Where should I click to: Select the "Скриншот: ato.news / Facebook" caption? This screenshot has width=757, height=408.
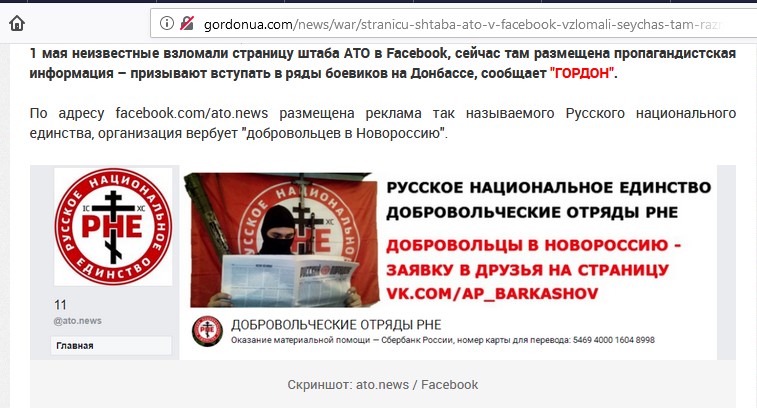point(383,385)
